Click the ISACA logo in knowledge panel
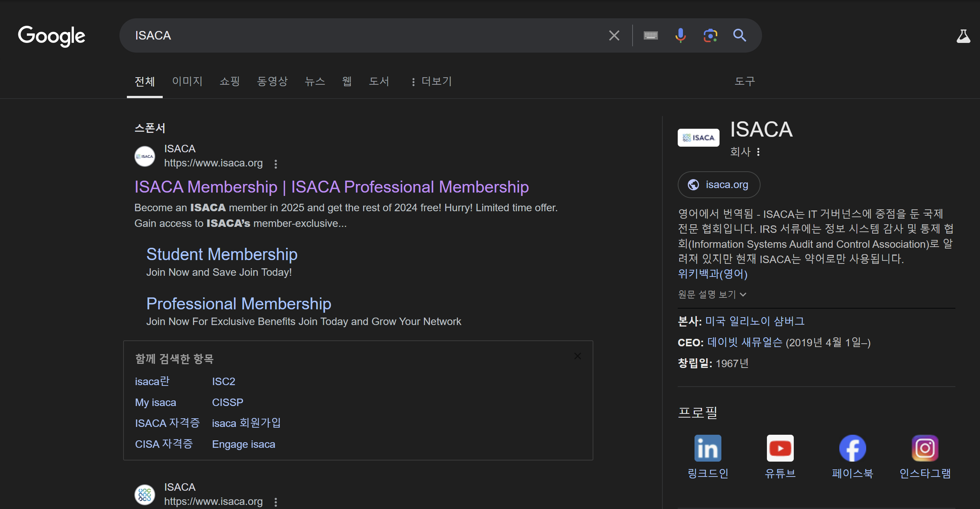Viewport: 980px width, 509px height. 698,137
